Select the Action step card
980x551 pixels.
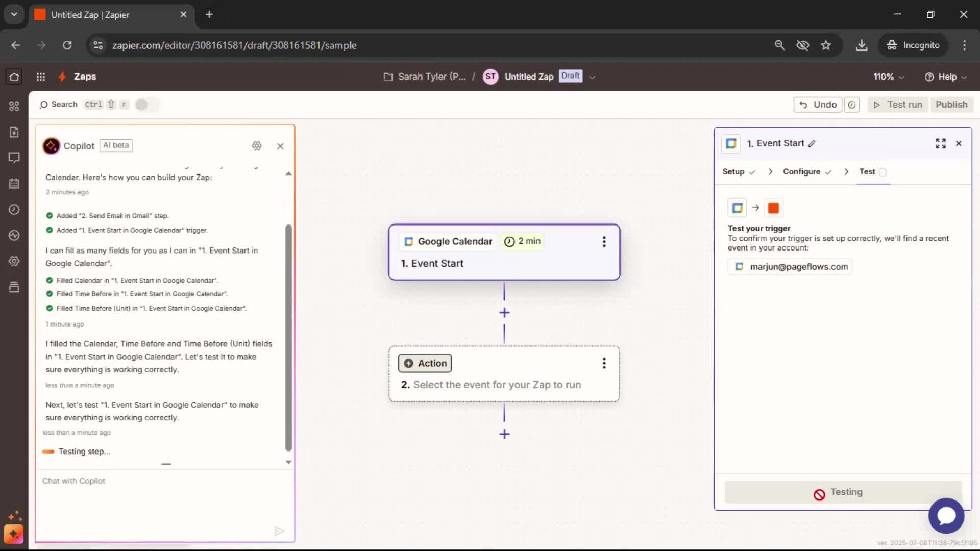504,374
